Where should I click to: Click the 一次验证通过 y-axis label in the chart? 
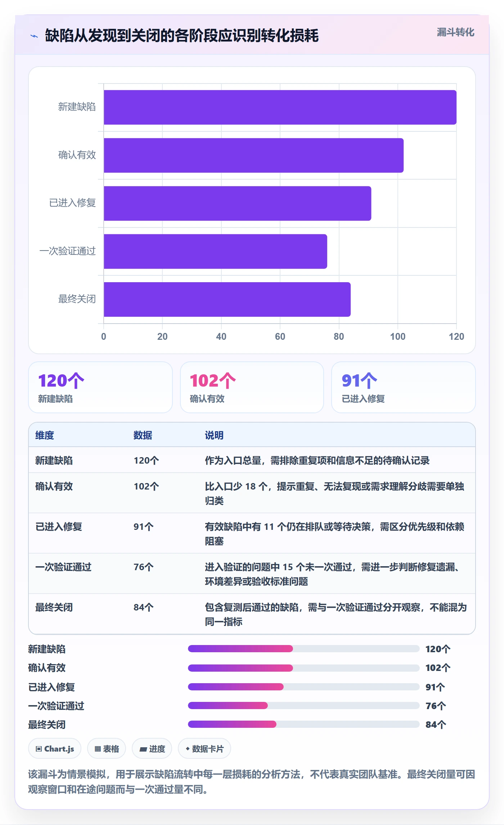(x=68, y=251)
